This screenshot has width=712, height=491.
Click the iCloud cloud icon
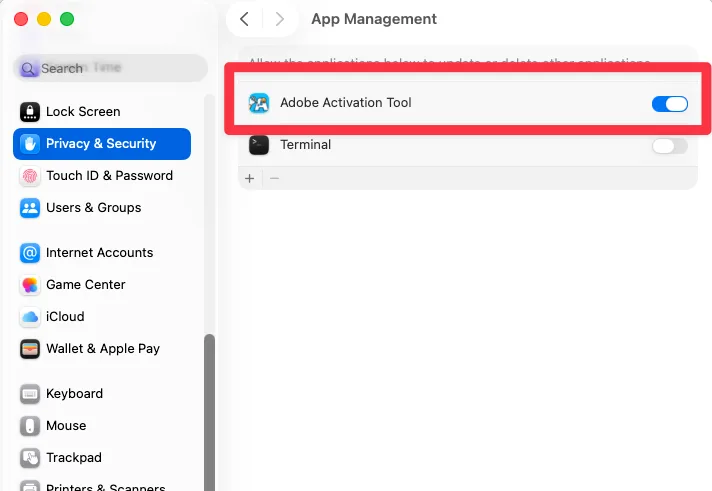30,317
